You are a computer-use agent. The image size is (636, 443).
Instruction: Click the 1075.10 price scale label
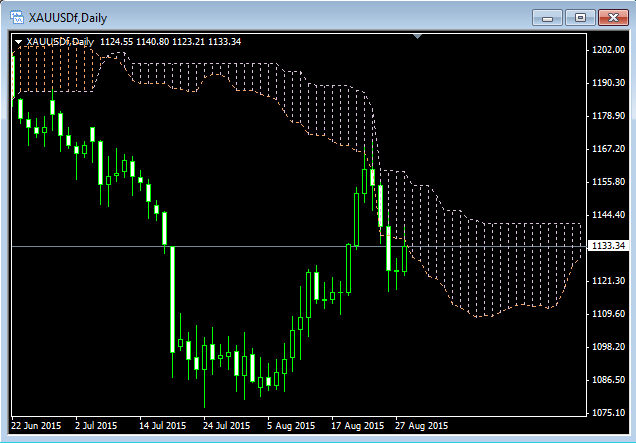coord(608,413)
